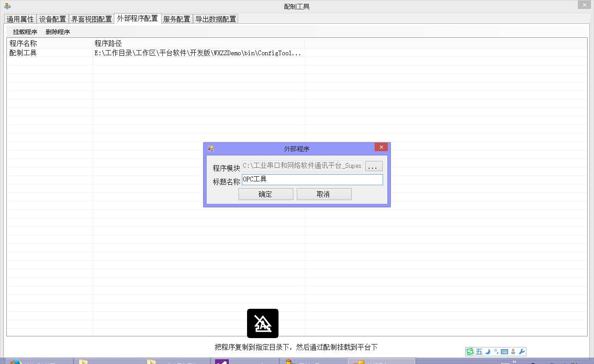Toggle punctuation mode in IME toolbar
Screen dimensions: 594x364
(x=496, y=352)
